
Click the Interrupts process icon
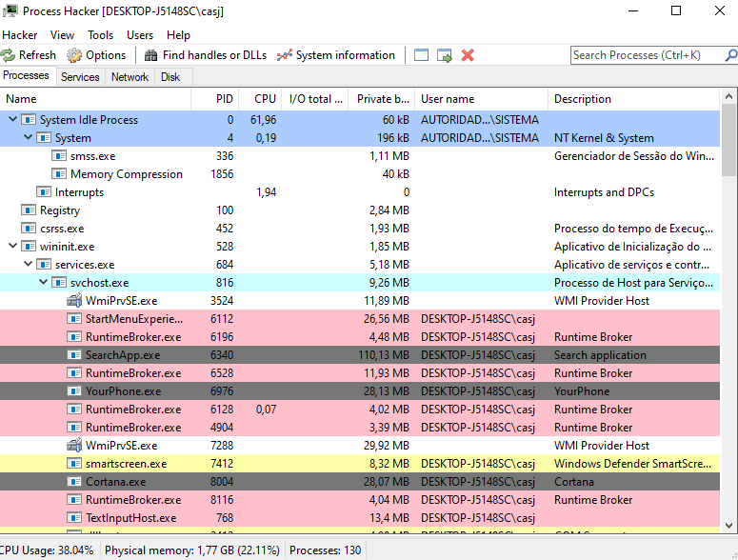click(x=44, y=192)
